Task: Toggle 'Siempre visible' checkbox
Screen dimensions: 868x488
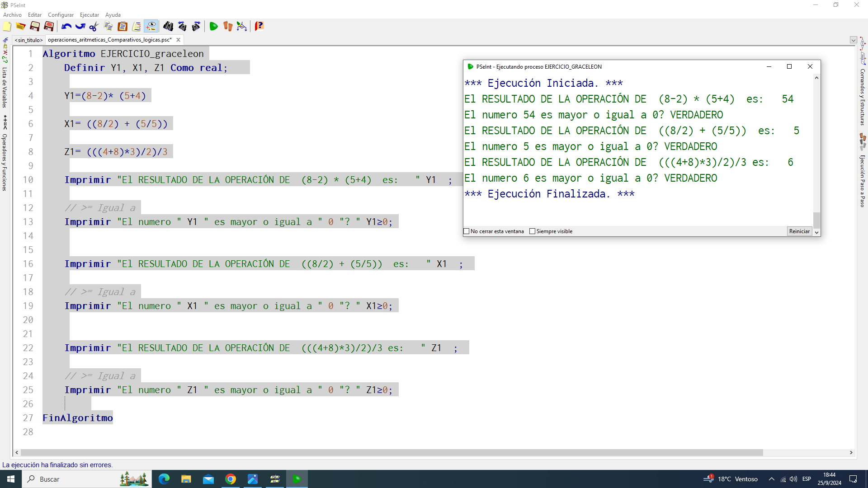Action: point(533,231)
